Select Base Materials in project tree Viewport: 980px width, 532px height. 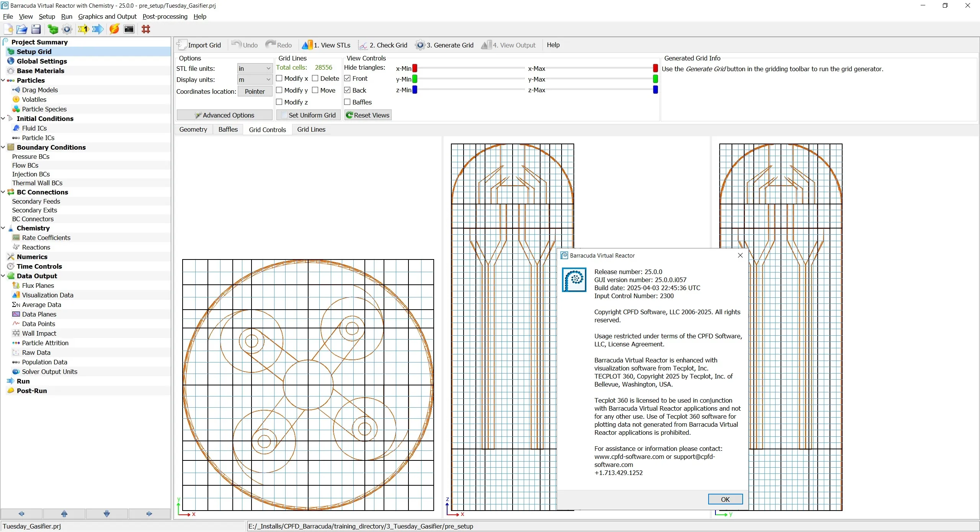[x=40, y=71]
